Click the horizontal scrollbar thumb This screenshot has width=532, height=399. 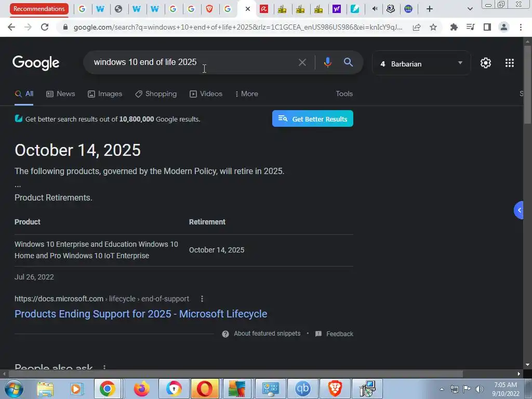click(235, 374)
